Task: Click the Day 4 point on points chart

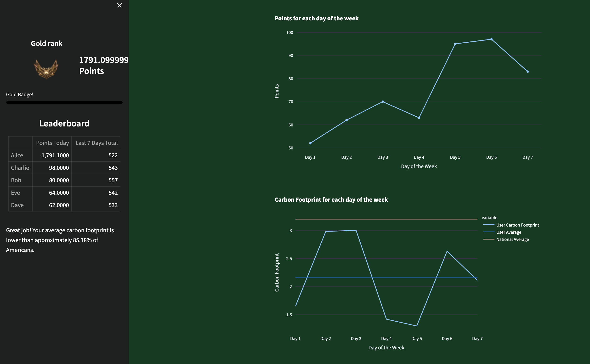Action: [x=419, y=118]
